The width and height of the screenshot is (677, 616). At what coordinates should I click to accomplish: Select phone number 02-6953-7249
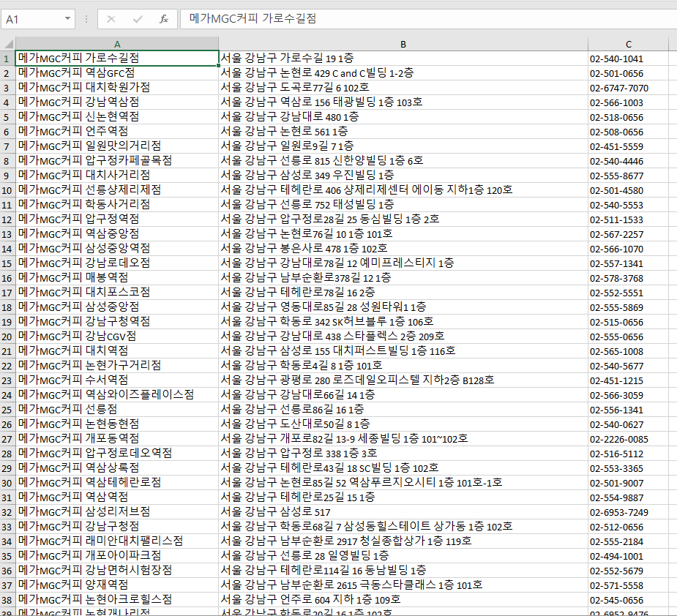tap(628, 512)
